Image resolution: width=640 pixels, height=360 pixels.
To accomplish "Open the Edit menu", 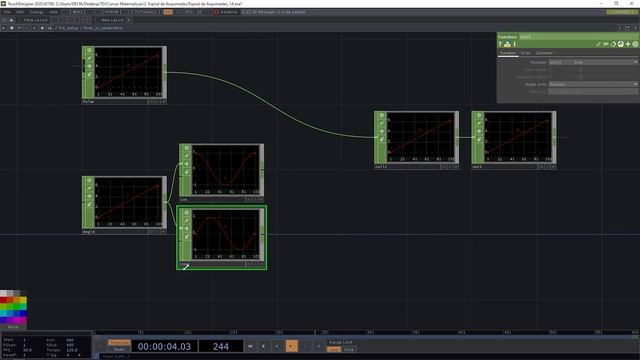I will [20, 12].
